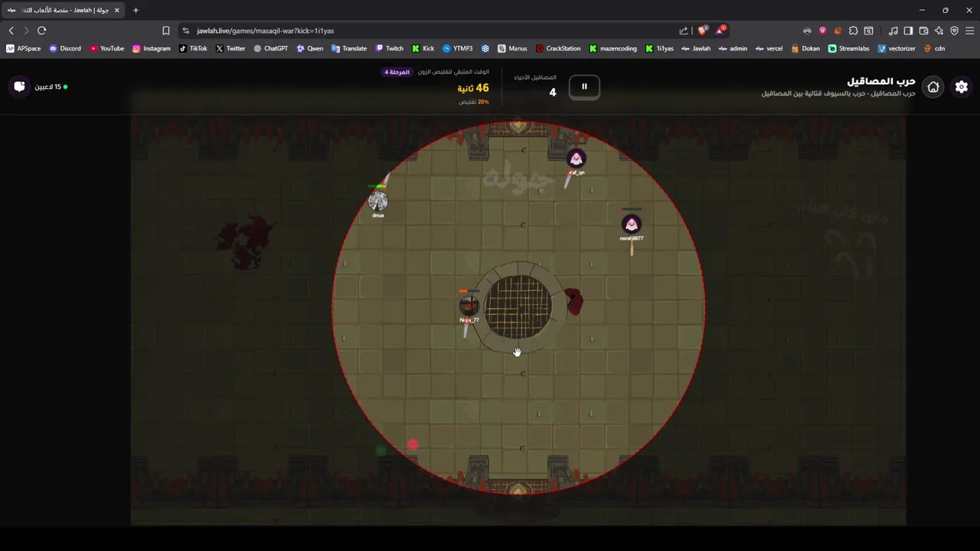The width and height of the screenshot is (980, 551).
Task: Open the vercel bookmark
Action: 769,48
